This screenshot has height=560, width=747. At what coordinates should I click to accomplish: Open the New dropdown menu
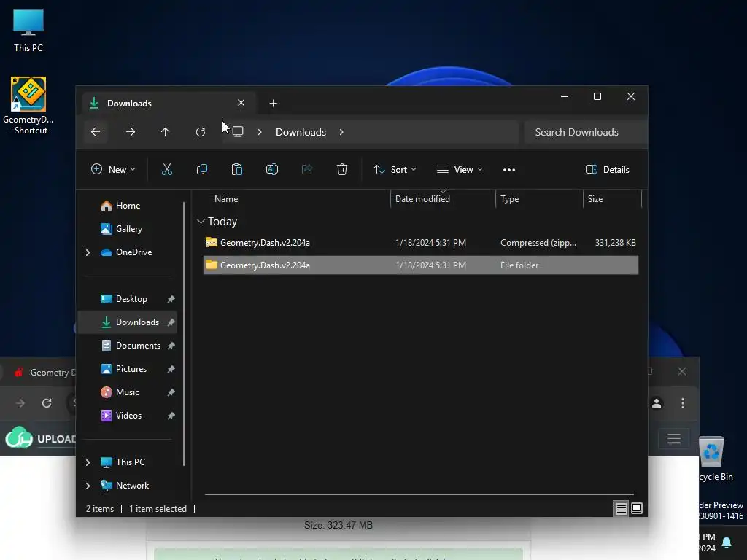point(113,169)
